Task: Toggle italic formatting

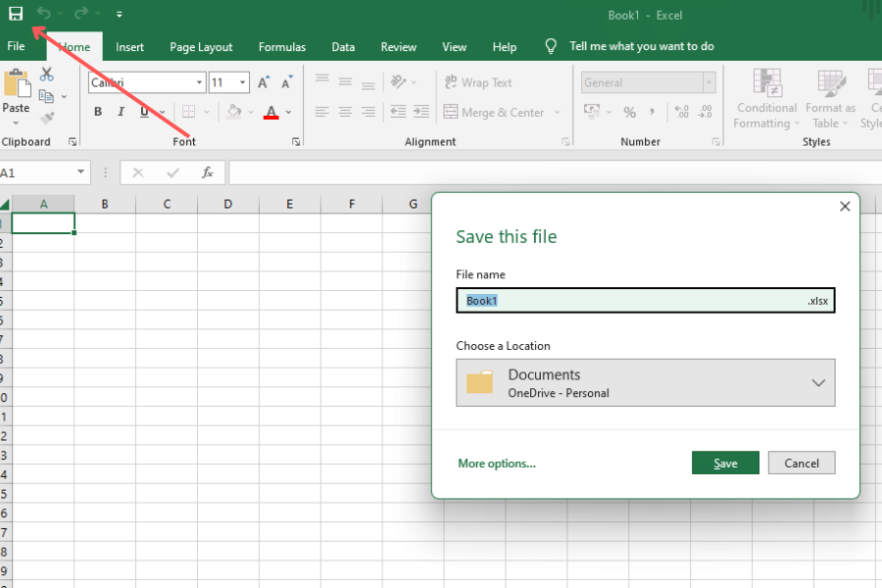Action: click(119, 112)
